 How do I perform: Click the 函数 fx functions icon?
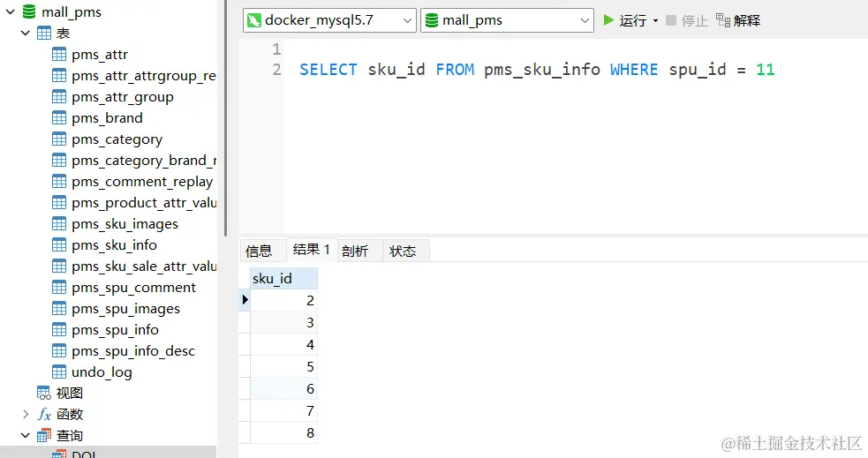[x=44, y=414]
